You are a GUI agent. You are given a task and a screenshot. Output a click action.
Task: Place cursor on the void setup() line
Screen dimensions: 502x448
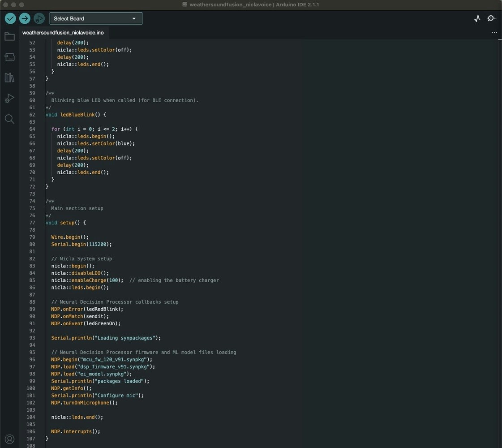(65, 223)
